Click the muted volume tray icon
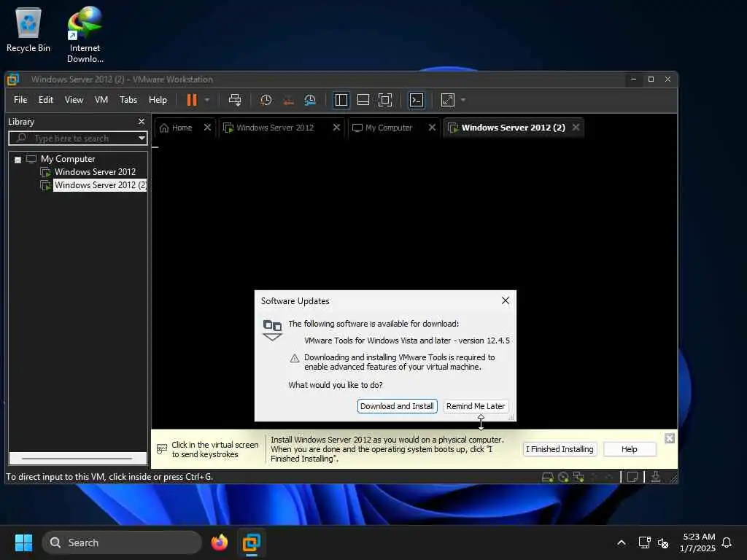Screen dimensions: 747x560 point(662,542)
